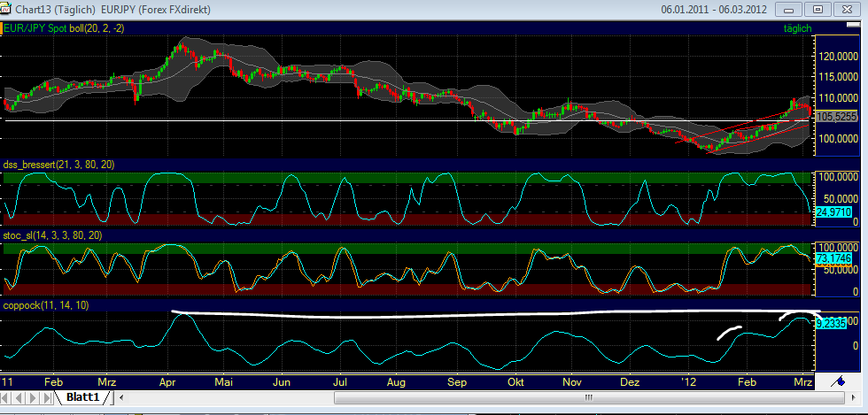
Task: Click the 105,5255 current price marker
Action: pos(835,116)
